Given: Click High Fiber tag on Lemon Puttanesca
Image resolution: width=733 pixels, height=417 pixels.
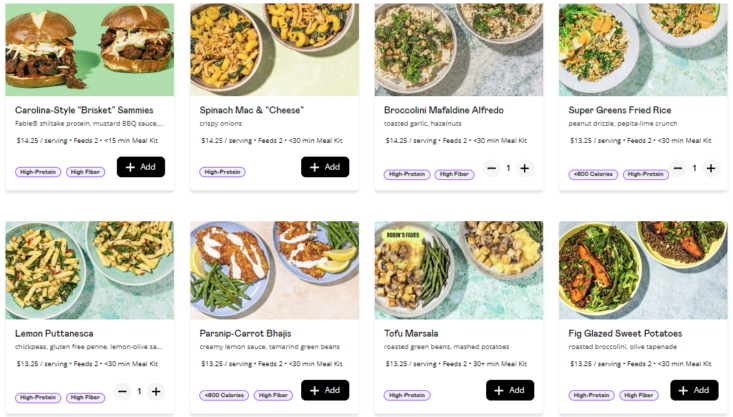Looking at the screenshot, I should (85, 397).
